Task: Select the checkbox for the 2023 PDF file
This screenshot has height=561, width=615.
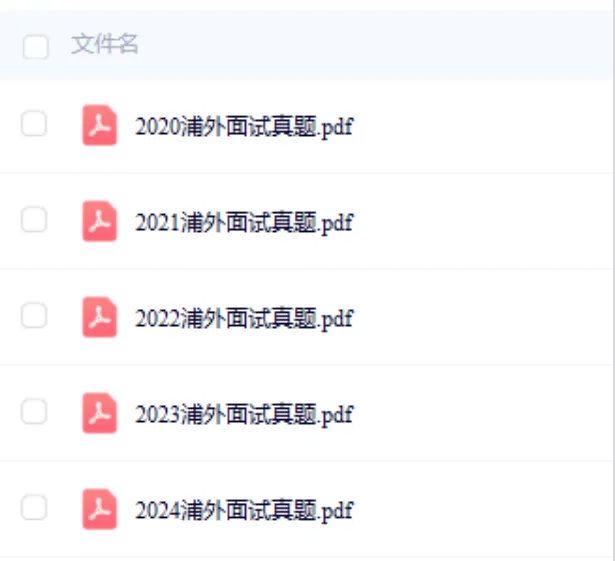Action: pyautogui.click(x=34, y=411)
